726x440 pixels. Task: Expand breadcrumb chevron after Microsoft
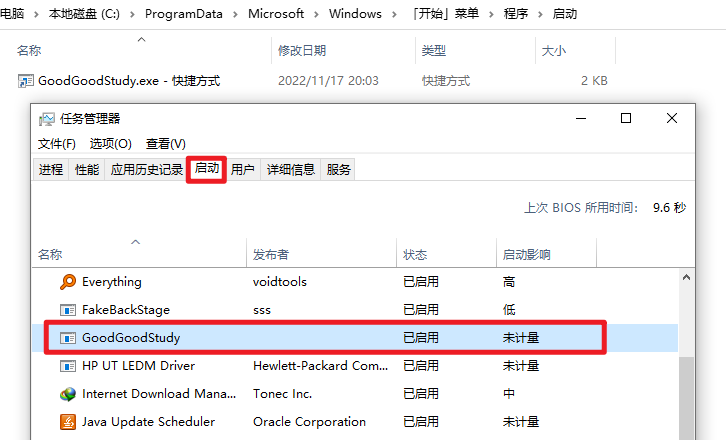[x=316, y=15]
